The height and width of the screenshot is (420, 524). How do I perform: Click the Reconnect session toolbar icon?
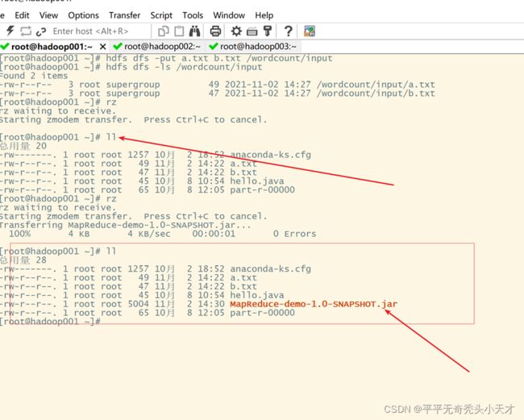26,31
